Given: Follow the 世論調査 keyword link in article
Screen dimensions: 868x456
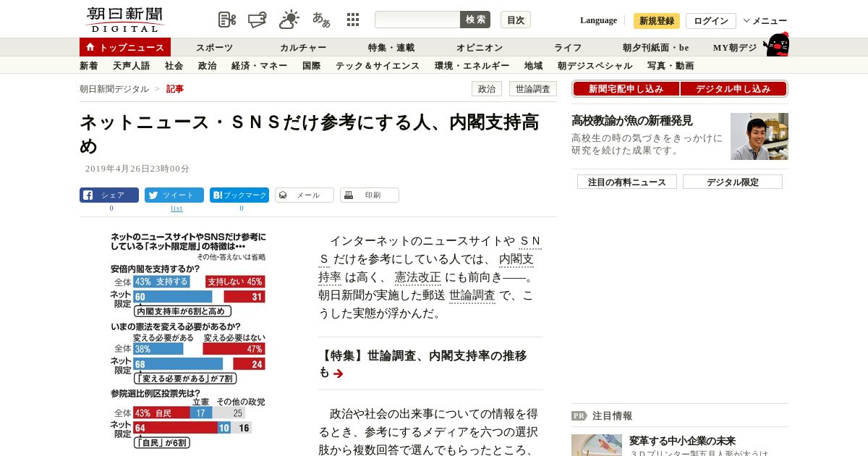Looking at the screenshot, I should (x=472, y=295).
